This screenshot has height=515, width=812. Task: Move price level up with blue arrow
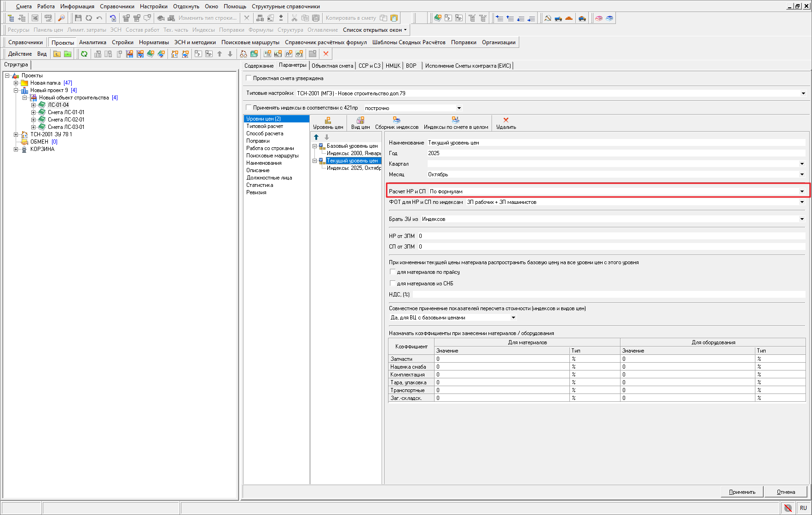(316, 137)
